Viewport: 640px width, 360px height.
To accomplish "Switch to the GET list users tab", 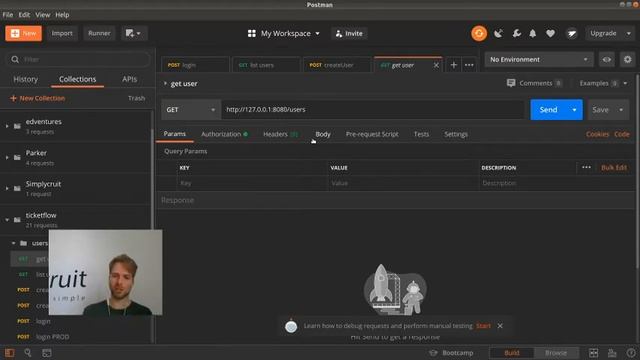I will (266, 65).
